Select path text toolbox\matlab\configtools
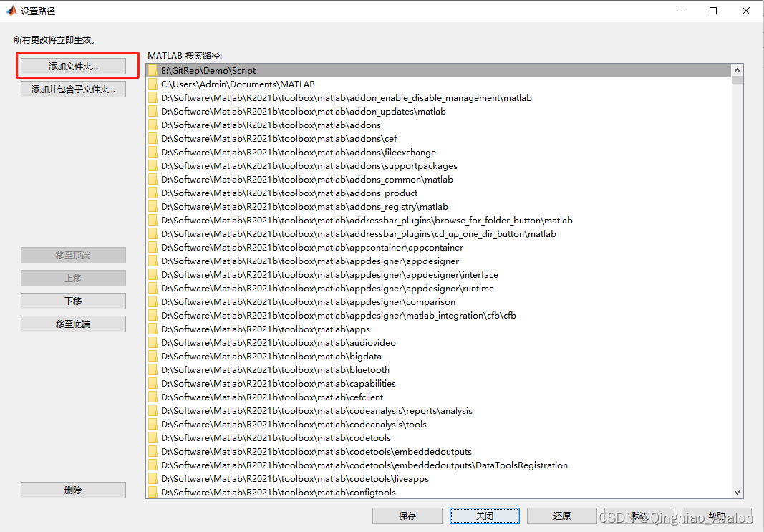This screenshot has width=764, height=532. (279, 493)
